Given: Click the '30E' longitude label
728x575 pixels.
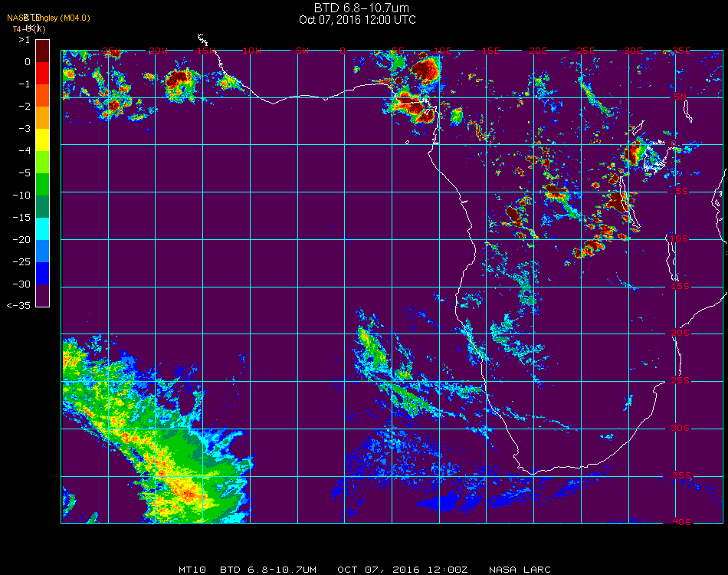Looking at the screenshot, I should point(633,51).
